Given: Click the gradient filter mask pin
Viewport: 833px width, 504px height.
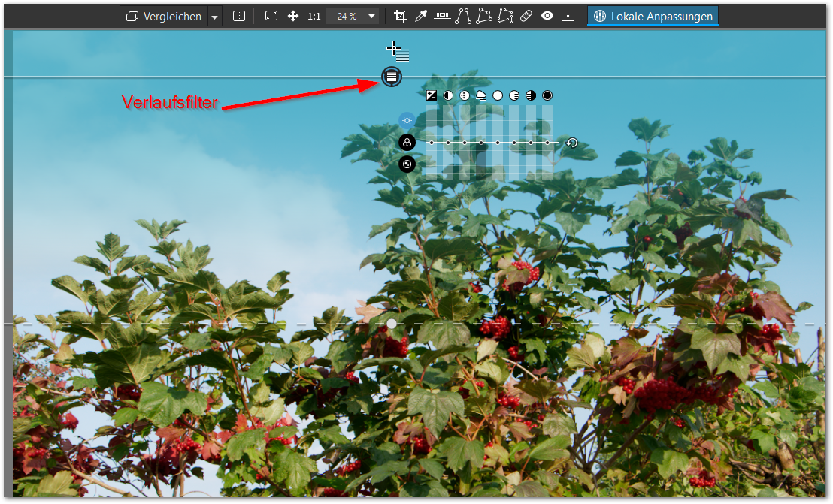Looking at the screenshot, I should coord(391,77).
